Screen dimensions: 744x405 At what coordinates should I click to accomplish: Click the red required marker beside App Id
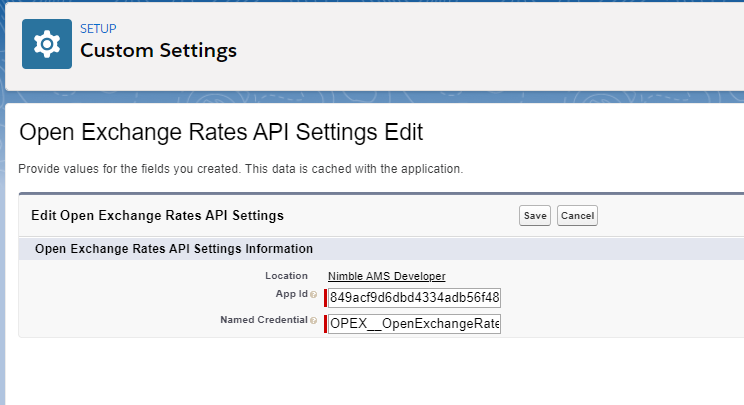pos(325,297)
